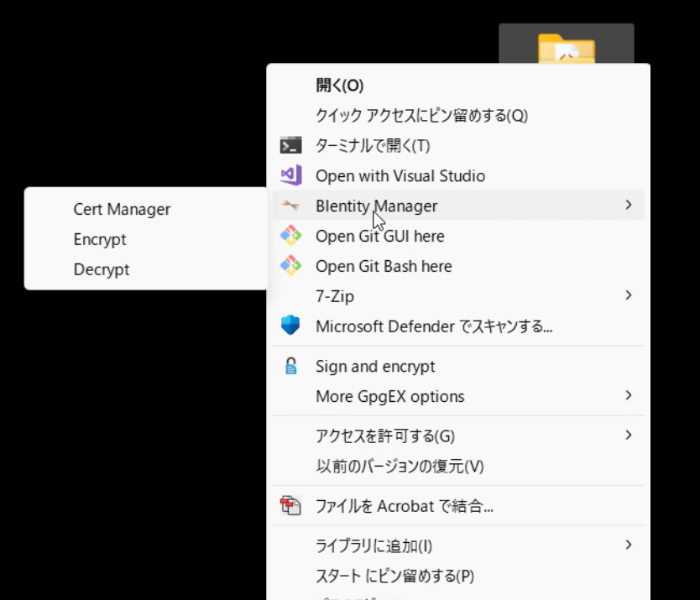Select Open Git GUI here

pyautogui.click(x=458, y=236)
